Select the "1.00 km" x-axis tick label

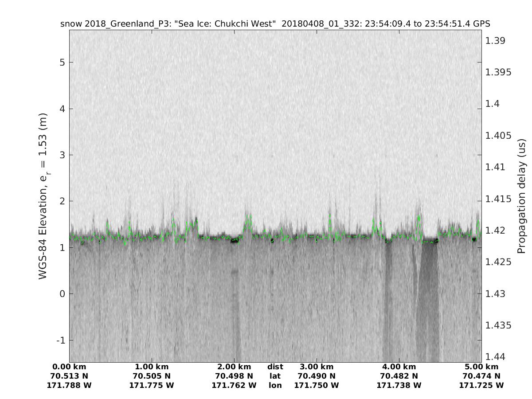click(152, 367)
